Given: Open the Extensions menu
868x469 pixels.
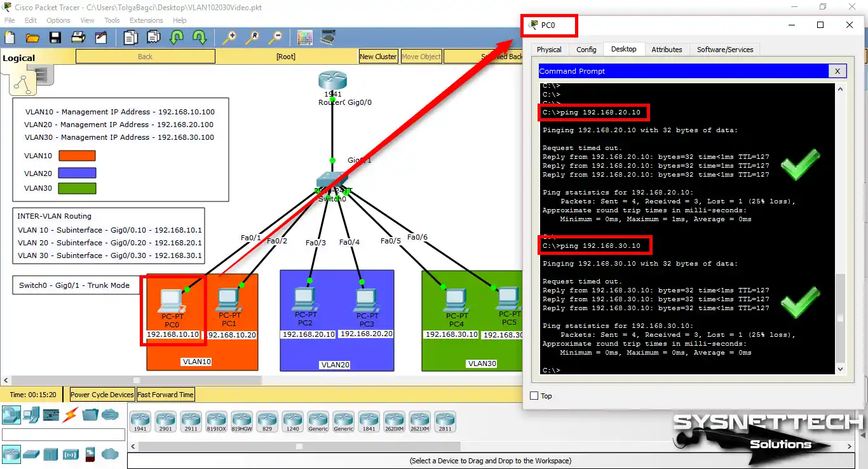Looking at the screenshot, I should (146, 20).
